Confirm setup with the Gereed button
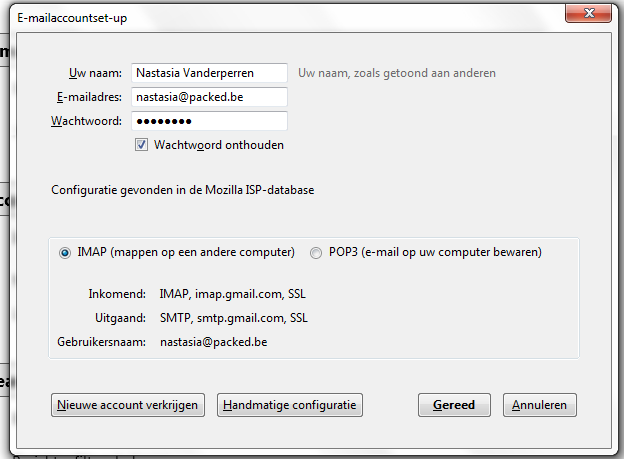The image size is (624, 459). click(454, 405)
